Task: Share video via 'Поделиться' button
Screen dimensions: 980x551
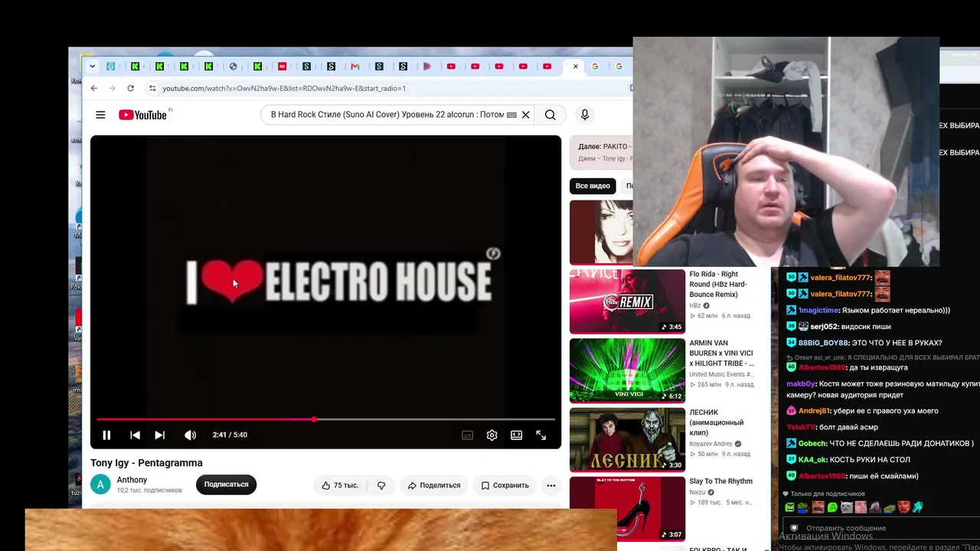Action: point(434,485)
